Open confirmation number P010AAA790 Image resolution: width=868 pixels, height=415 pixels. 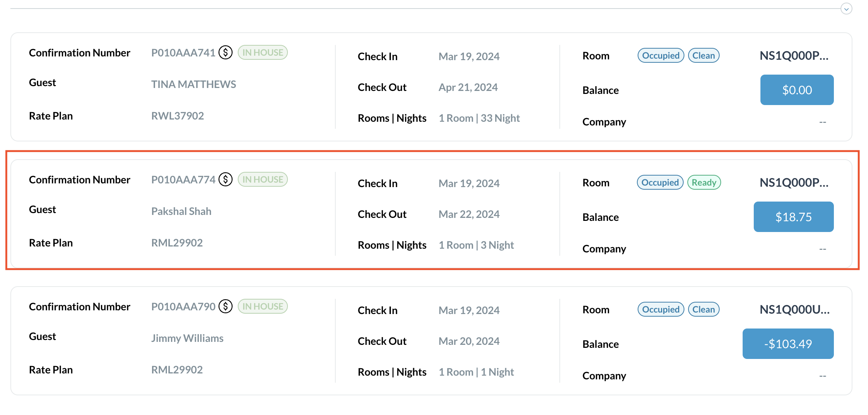(x=183, y=307)
